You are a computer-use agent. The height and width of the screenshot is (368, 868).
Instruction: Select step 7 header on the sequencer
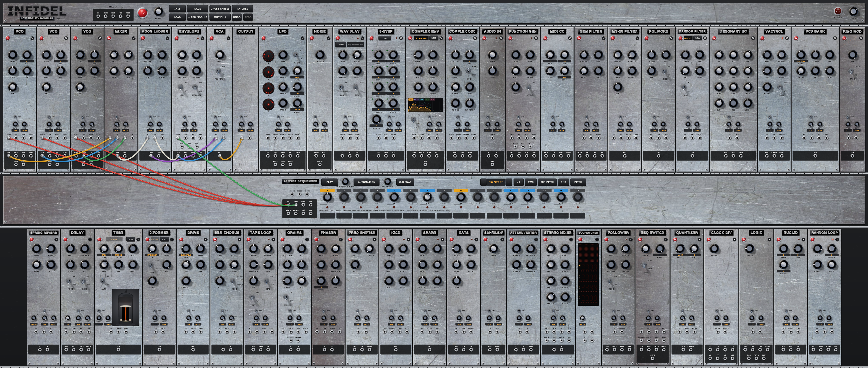click(x=427, y=191)
